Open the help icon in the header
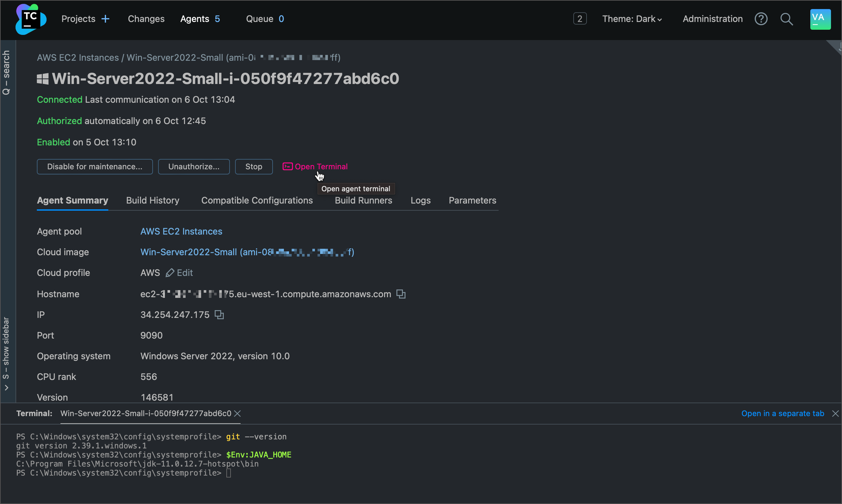This screenshot has width=842, height=504. (761, 19)
